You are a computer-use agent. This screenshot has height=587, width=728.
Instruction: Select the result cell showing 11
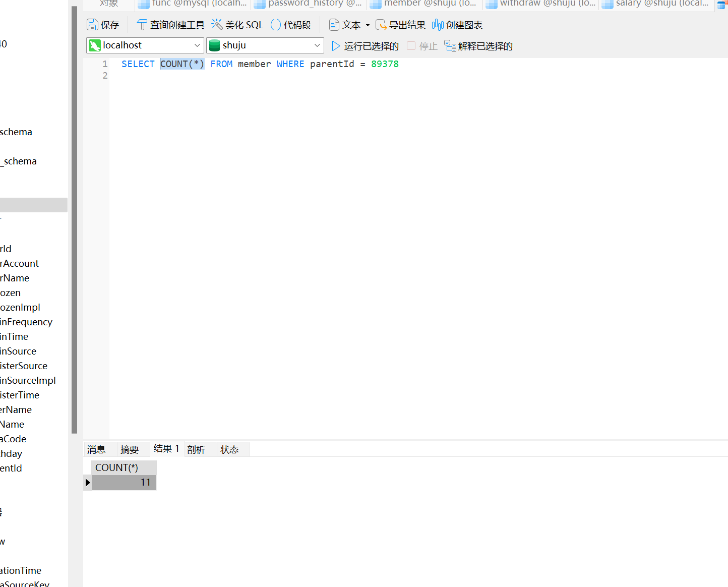[x=124, y=483]
